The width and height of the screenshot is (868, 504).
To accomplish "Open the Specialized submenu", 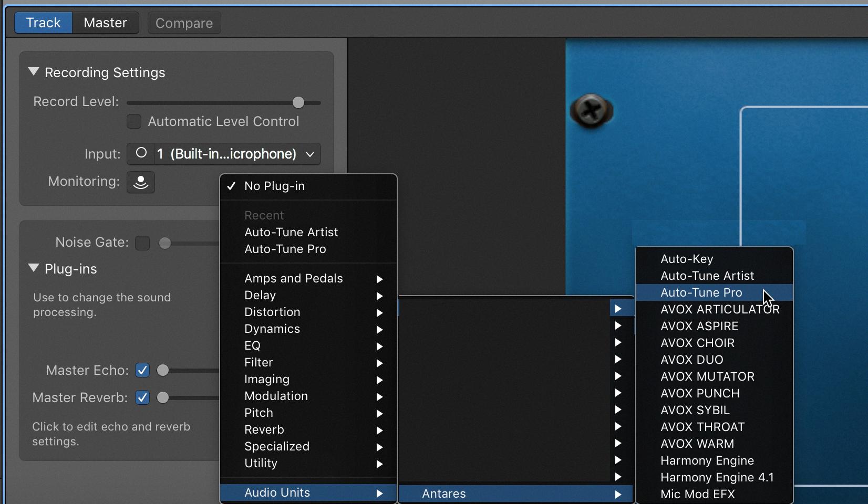I will (x=308, y=446).
